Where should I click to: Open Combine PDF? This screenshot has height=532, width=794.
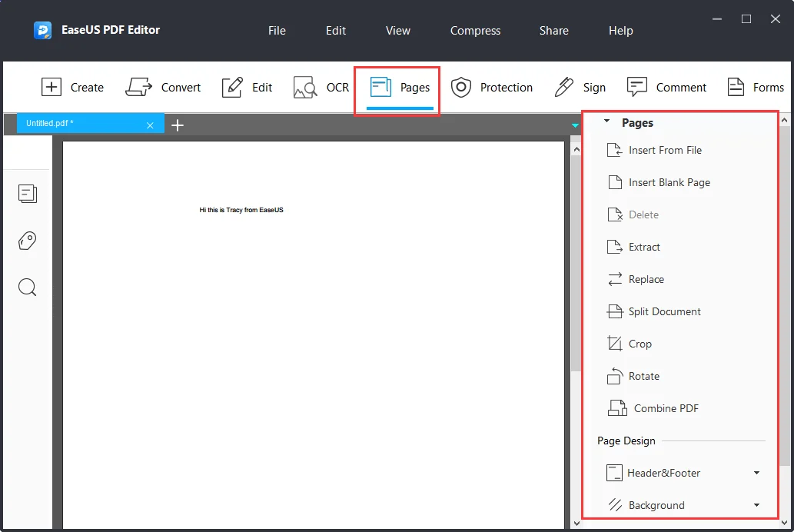pyautogui.click(x=653, y=408)
